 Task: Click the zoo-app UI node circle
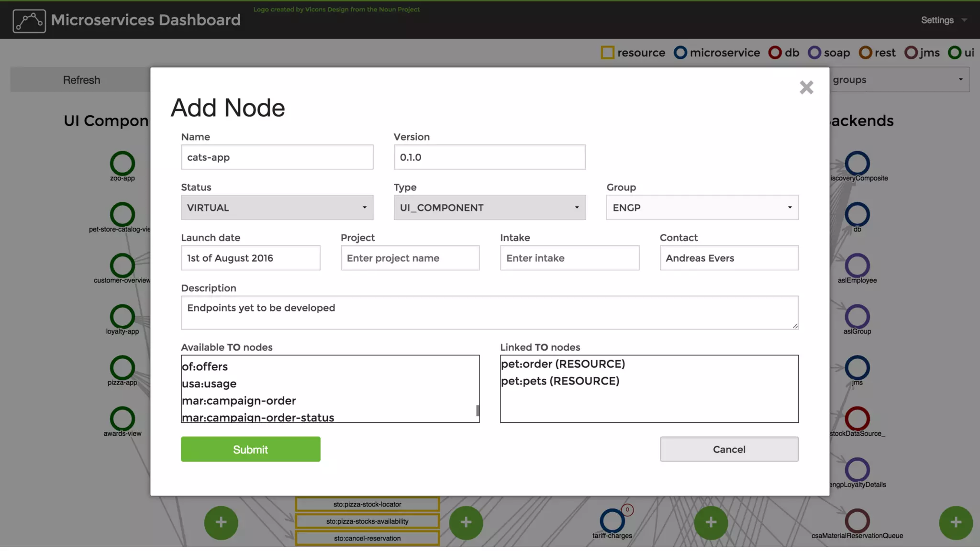click(122, 163)
